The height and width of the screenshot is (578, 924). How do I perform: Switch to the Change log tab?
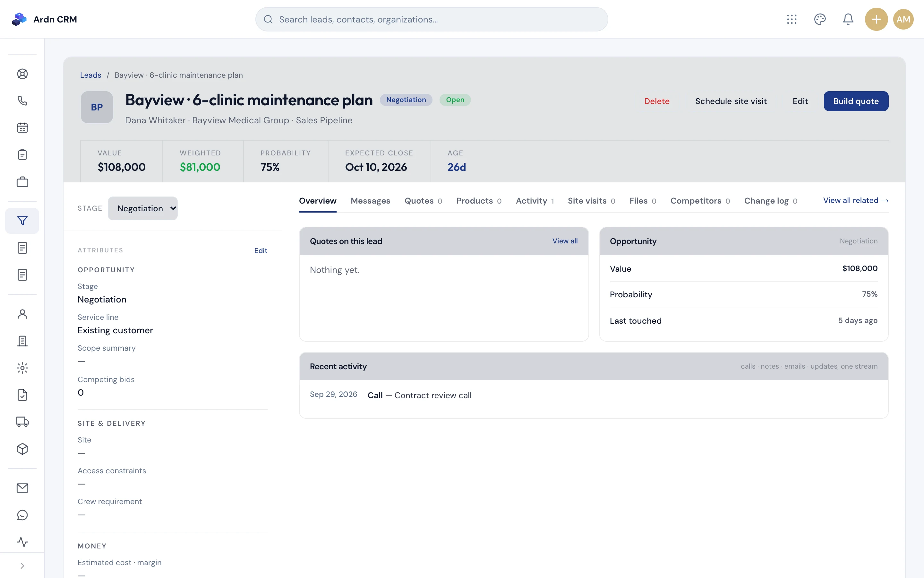click(x=771, y=201)
